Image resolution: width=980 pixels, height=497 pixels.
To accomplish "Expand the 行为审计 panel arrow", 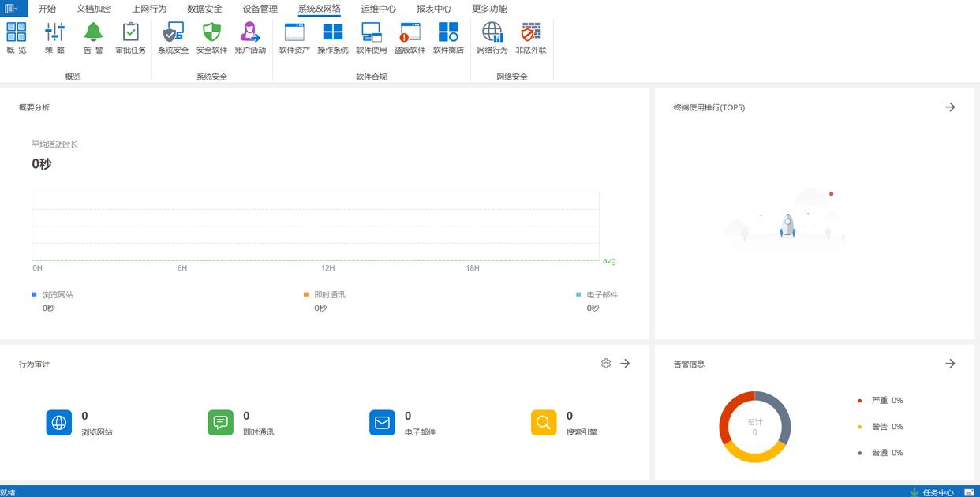I will (625, 364).
